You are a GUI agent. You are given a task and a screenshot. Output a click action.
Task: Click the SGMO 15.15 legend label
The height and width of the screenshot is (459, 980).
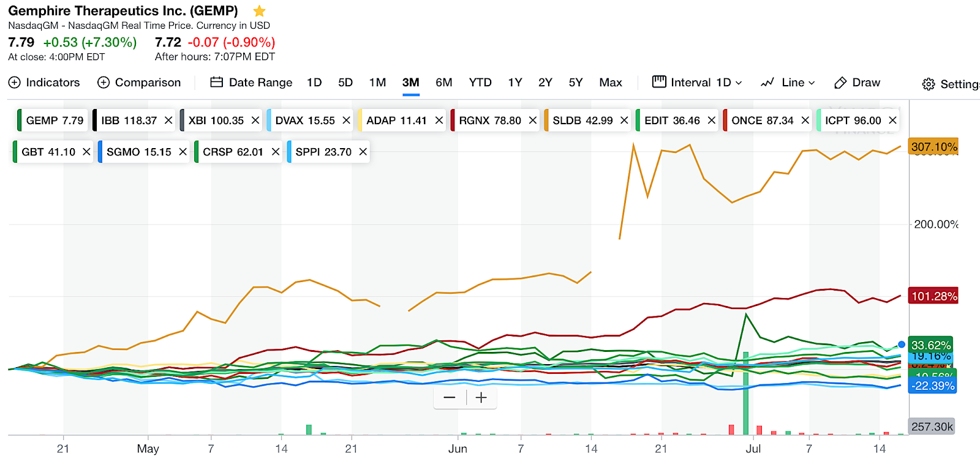click(139, 152)
